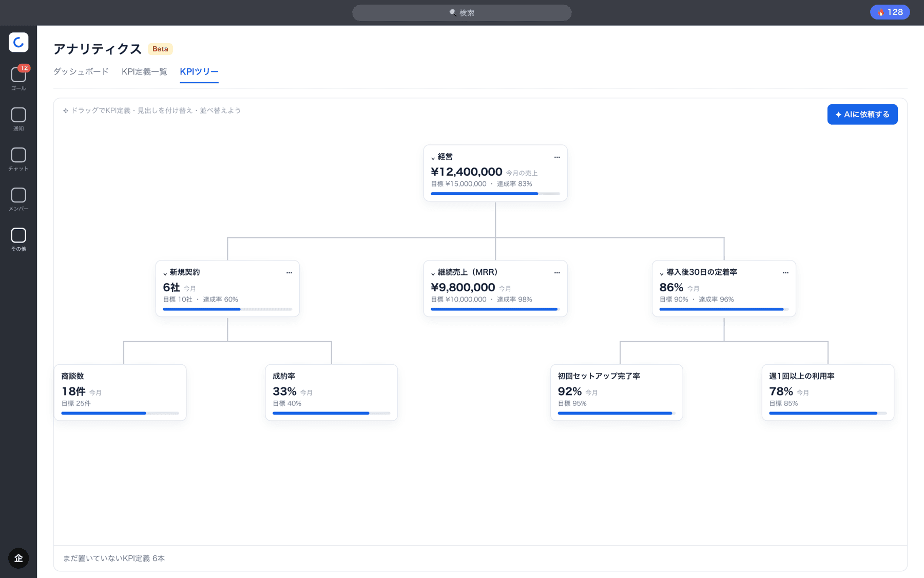Collapse the 導入後30日の定着率 node chevron
Viewport: 924px width, 578px height.
point(662,273)
